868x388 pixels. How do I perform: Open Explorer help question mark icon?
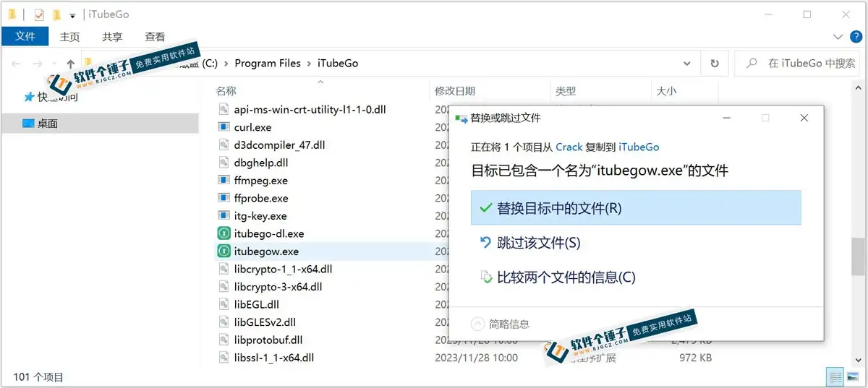856,36
